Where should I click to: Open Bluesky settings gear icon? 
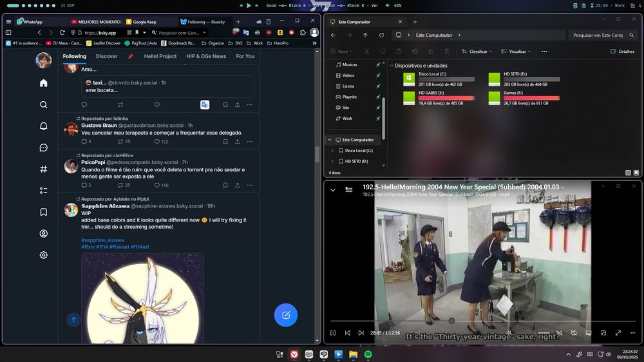44,255
